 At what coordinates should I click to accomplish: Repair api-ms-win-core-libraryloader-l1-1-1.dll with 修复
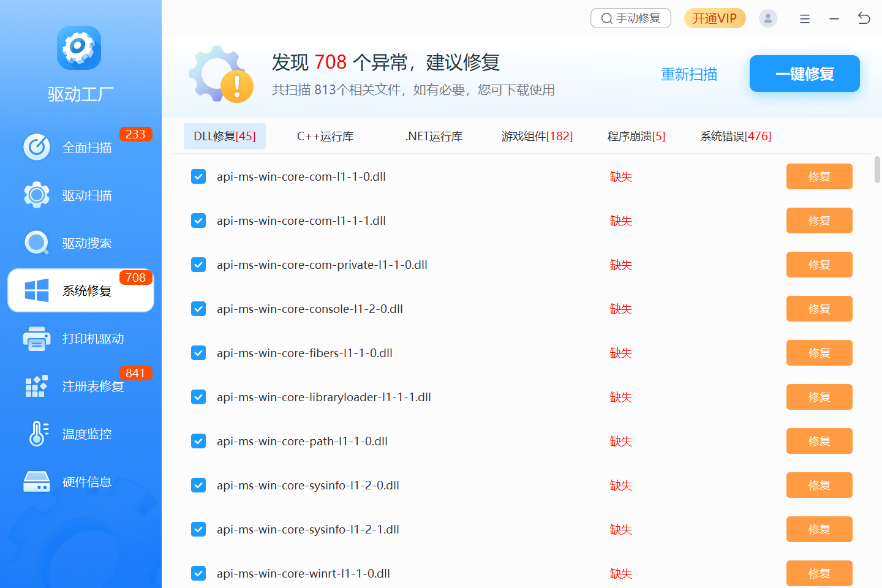tap(820, 397)
